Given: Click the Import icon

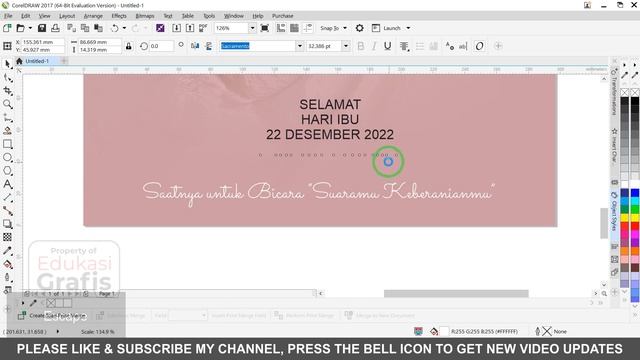Looking at the screenshot, I should (176, 28).
